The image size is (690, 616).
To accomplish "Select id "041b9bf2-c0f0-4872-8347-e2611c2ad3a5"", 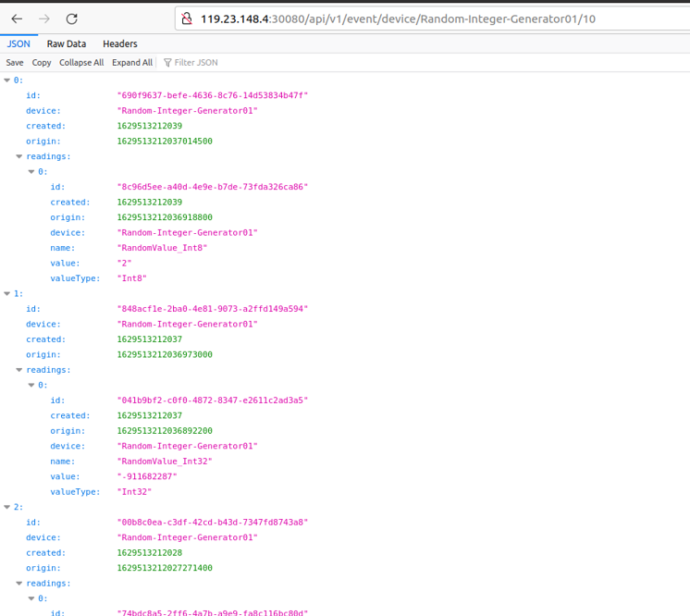I will coord(212,400).
